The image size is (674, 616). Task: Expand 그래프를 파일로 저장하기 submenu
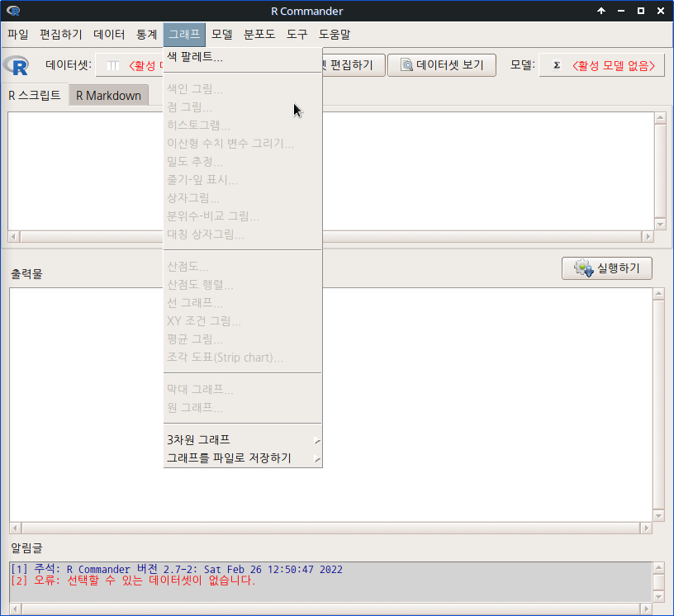[243, 458]
